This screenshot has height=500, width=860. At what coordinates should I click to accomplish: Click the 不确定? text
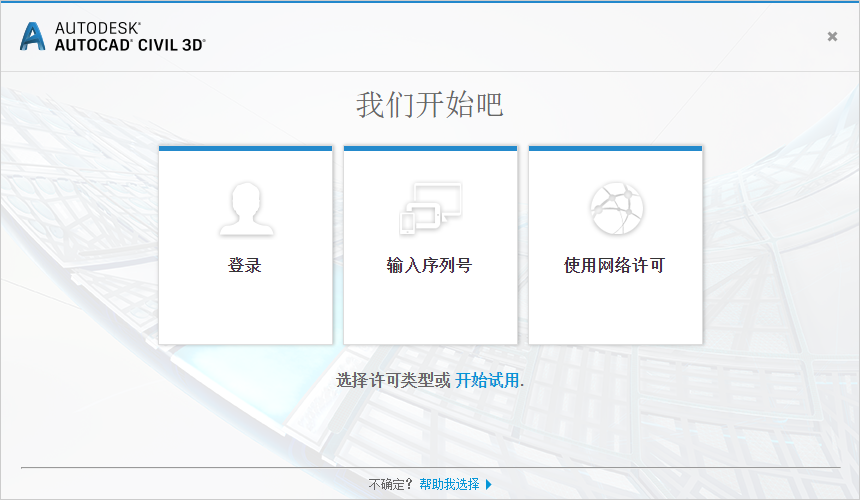tap(390, 484)
